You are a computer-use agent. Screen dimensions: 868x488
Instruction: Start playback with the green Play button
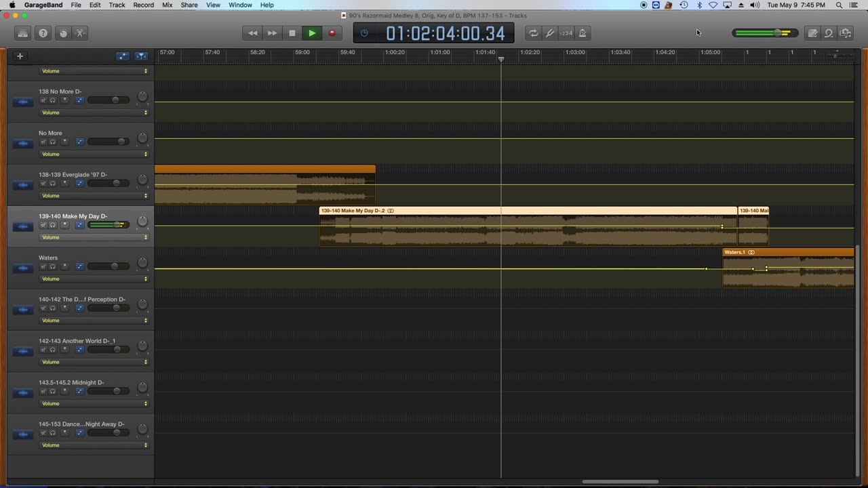click(x=312, y=33)
